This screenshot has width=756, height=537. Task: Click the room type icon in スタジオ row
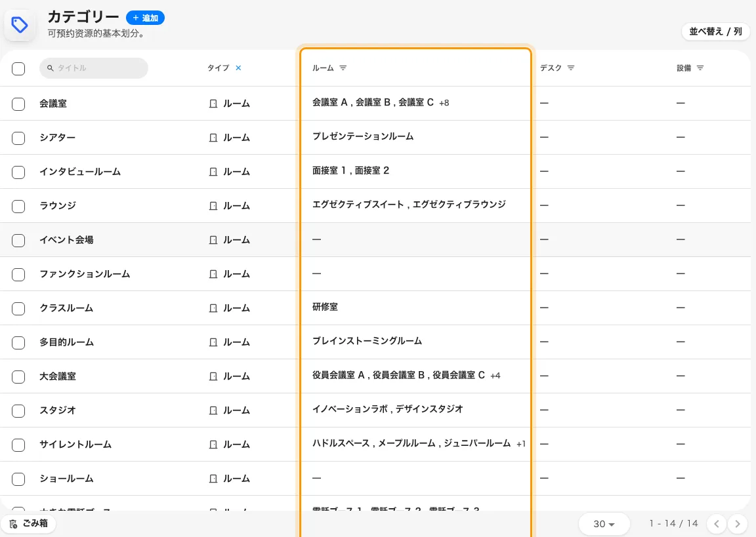click(x=213, y=410)
